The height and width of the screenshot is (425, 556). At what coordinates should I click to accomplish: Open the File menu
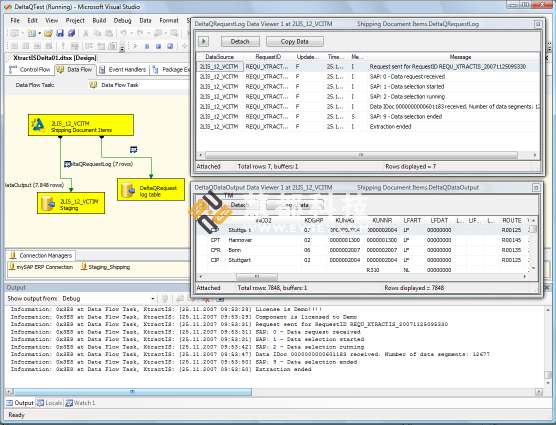pyautogui.click(x=15, y=21)
